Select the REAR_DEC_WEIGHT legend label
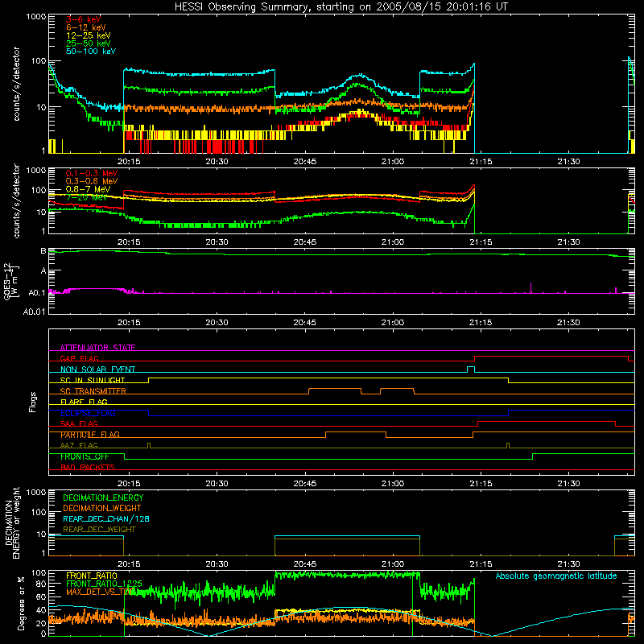 99,530
